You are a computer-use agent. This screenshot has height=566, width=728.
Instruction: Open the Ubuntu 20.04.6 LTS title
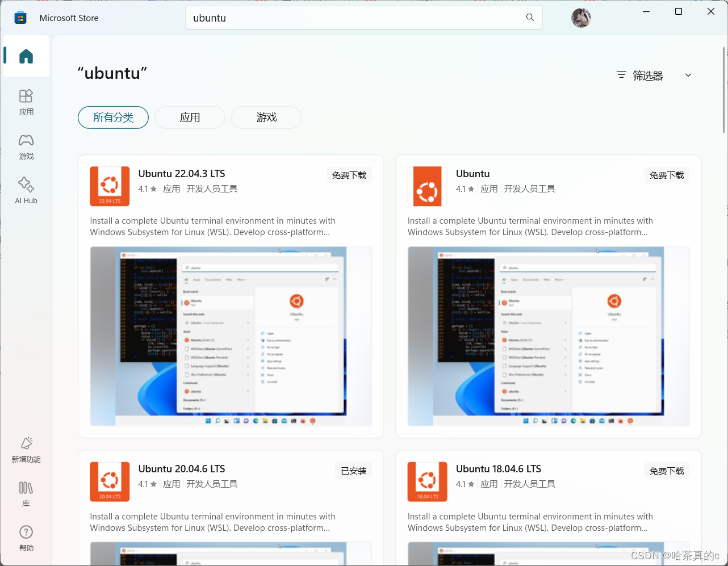click(x=182, y=469)
